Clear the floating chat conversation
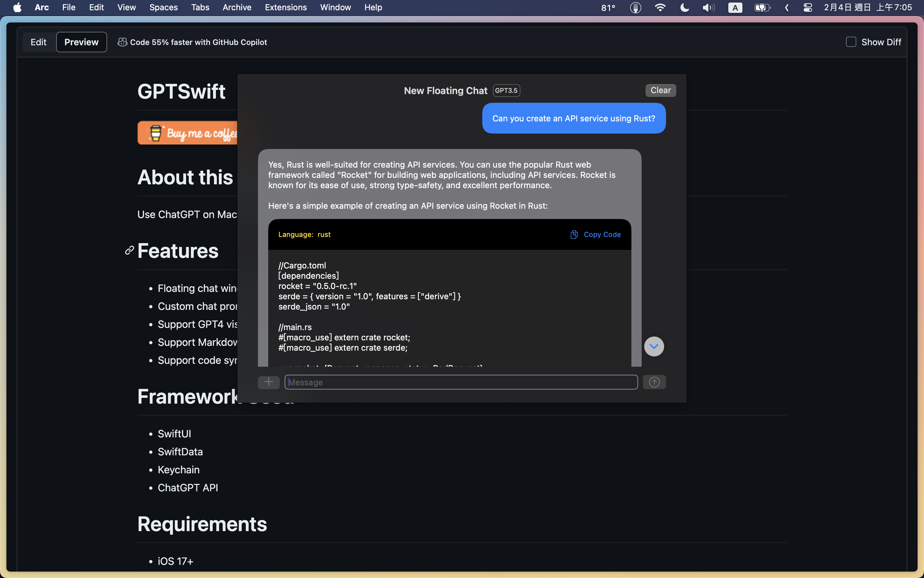Viewport: 924px width, 578px height. 661,91
